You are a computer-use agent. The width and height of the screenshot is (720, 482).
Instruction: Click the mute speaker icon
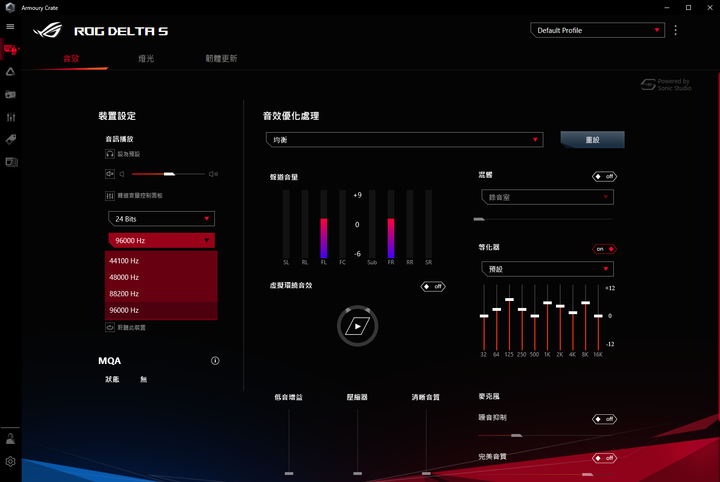(x=110, y=174)
